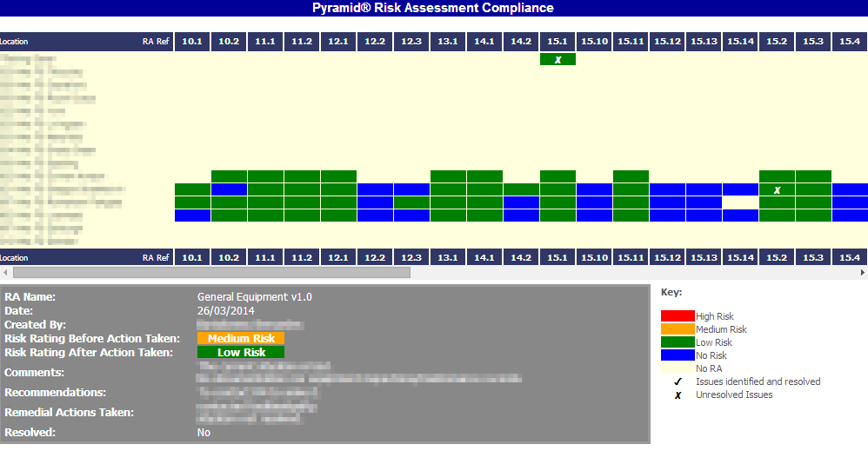This screenshot has height=451, width=868.
Task: Click Location label in the upper header
Action: click(14, 42)
